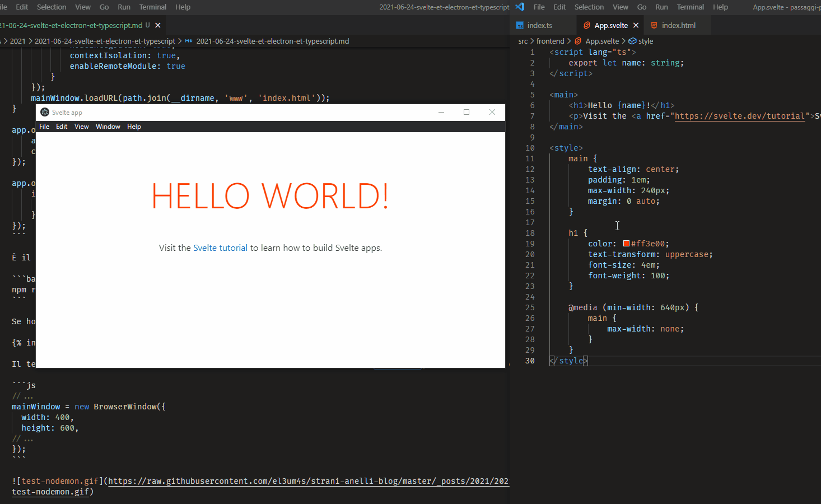Click the svelte.dev tutorial URL in code

(740, 116)
